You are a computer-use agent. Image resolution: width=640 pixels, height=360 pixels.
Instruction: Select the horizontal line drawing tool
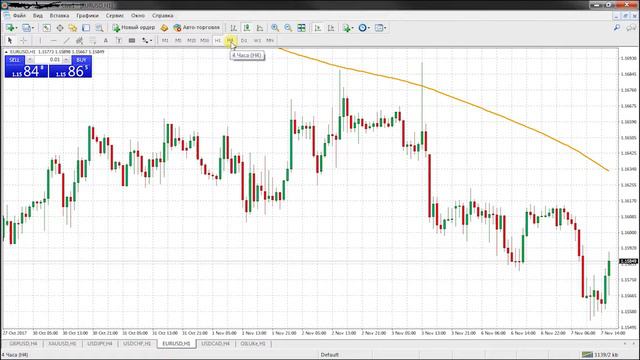(x=53, y=40)
